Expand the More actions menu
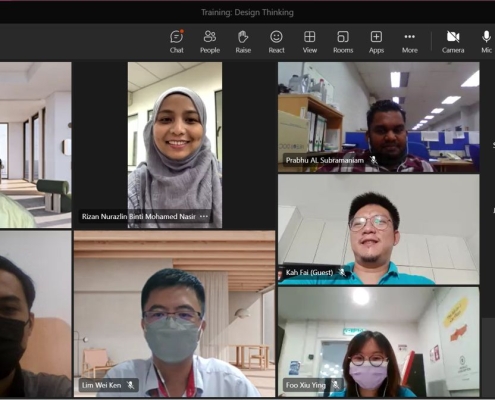The image size is (495, 400). coord(410,42)
